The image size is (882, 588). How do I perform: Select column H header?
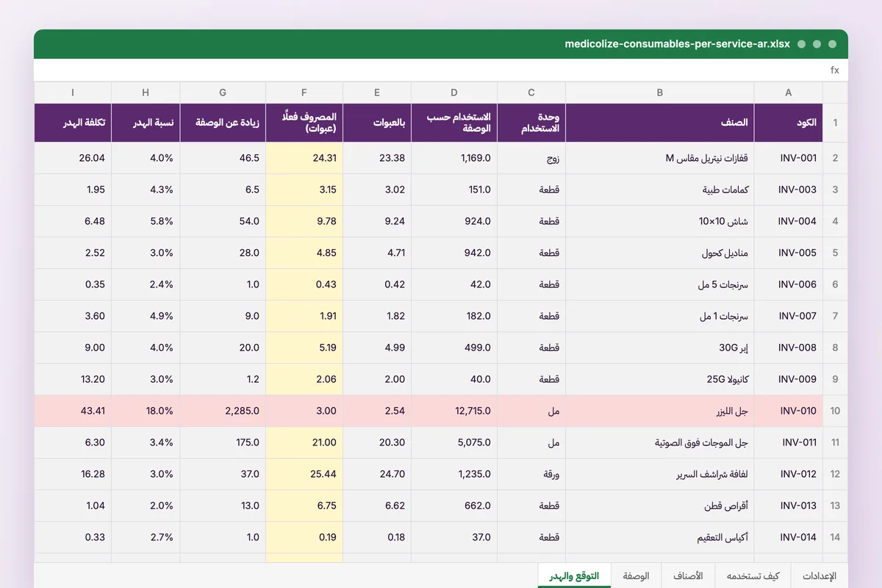146,93
